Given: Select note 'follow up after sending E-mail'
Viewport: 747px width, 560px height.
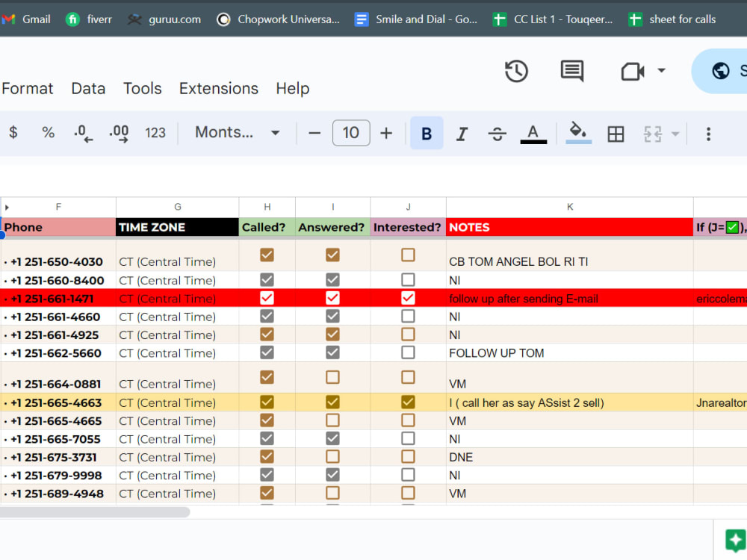Looking at the screenshot, I should [570, 298].
